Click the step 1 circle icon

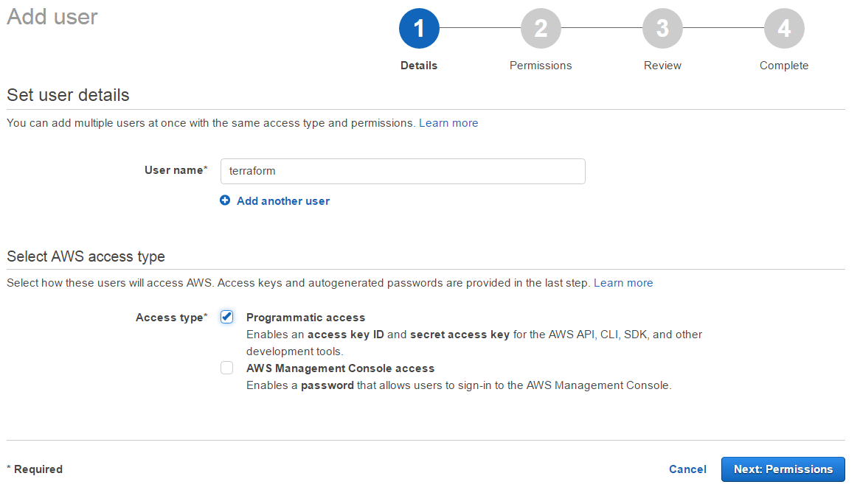pyautogui.click(x=419, y=29)
